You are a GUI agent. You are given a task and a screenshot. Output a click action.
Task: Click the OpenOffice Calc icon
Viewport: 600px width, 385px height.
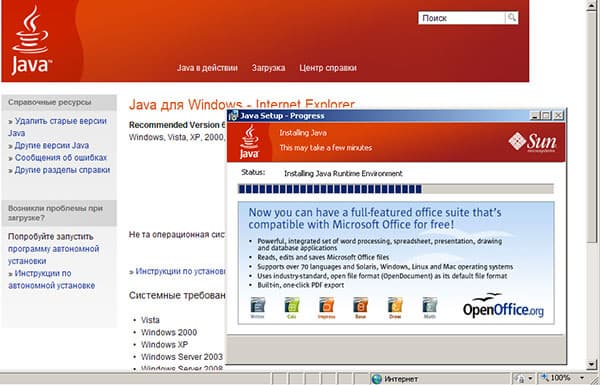point(292,308)
